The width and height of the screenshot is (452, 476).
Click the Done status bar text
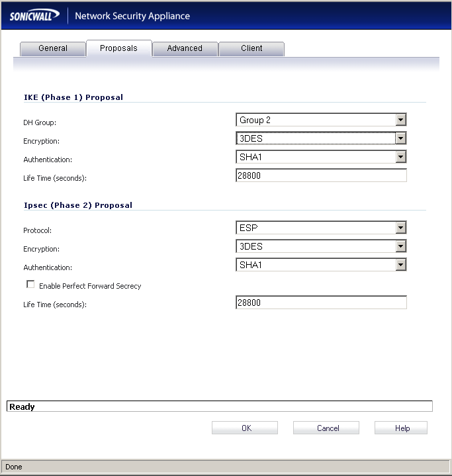tap(14, 467)
